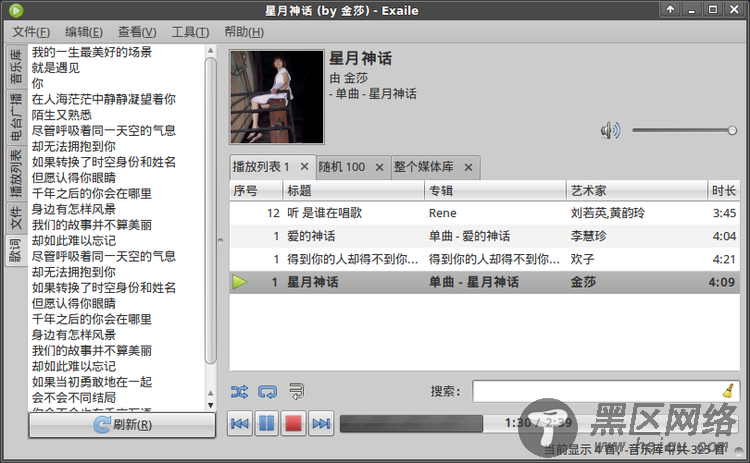
Task: Open the 工具(T) menu
Action: point(190,32)
